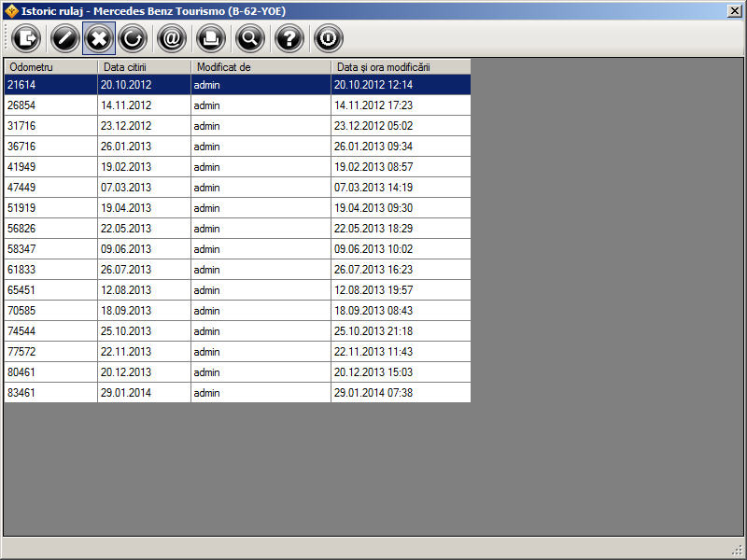Sort by the Odometru column header
The width and height of the screenshot is (747, 560).
50,67
